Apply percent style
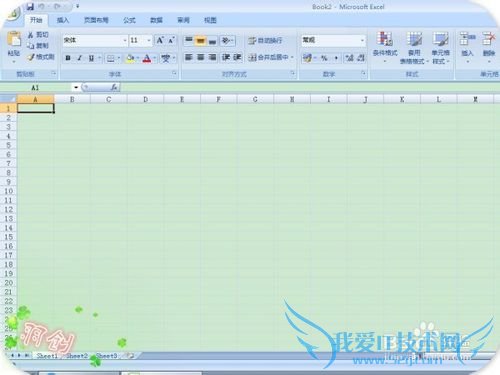Screen dimensions: 500x375 tap(324, 58)
